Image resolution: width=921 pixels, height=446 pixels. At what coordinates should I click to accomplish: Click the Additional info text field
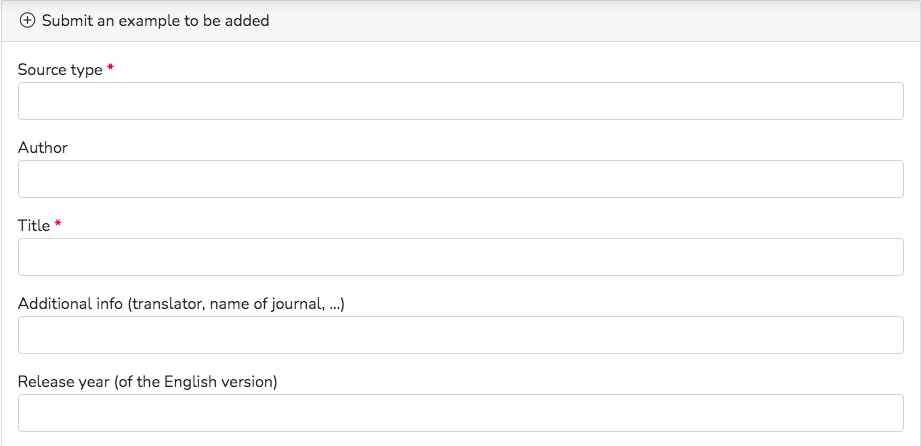460,335
